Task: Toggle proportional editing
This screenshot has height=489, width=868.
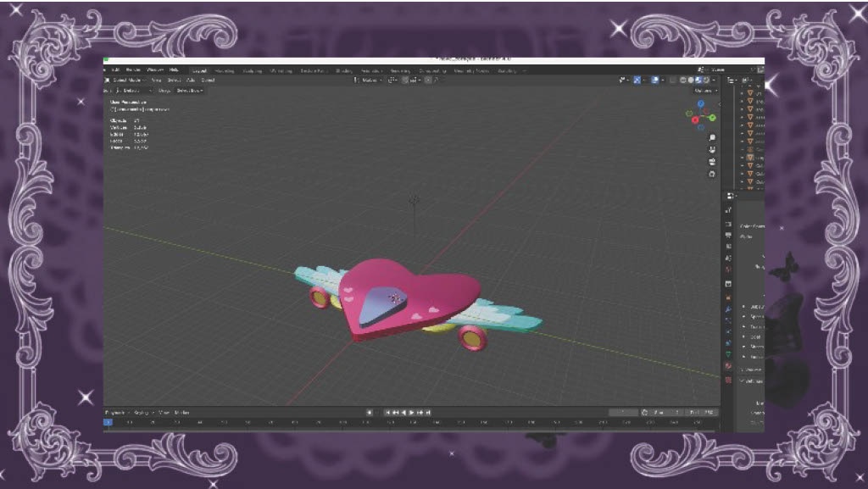Action: [428, 81]
